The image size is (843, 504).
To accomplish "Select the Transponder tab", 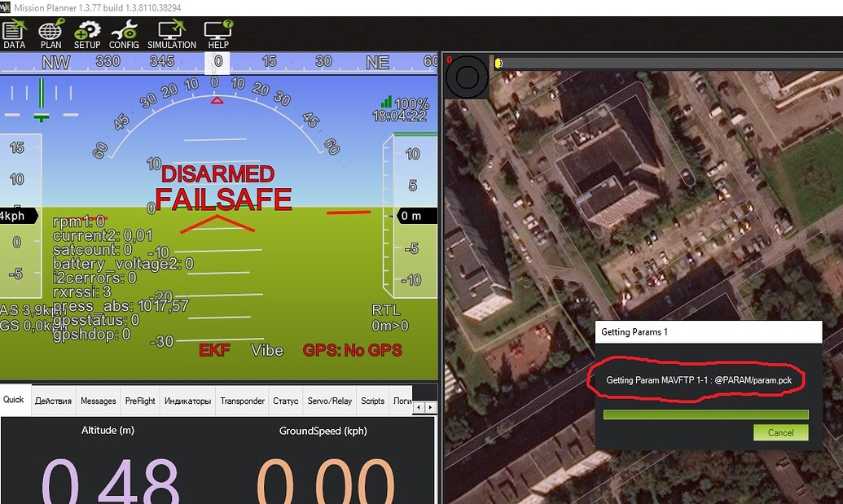I will coord(242,401).
